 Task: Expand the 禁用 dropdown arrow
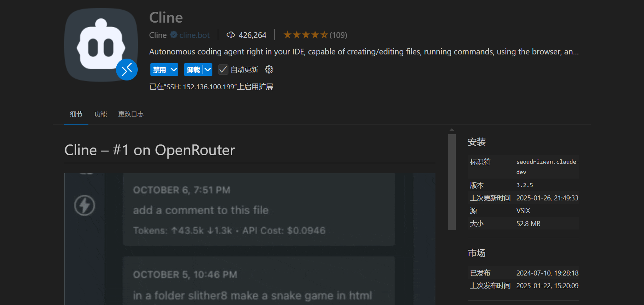click(174, 70)
